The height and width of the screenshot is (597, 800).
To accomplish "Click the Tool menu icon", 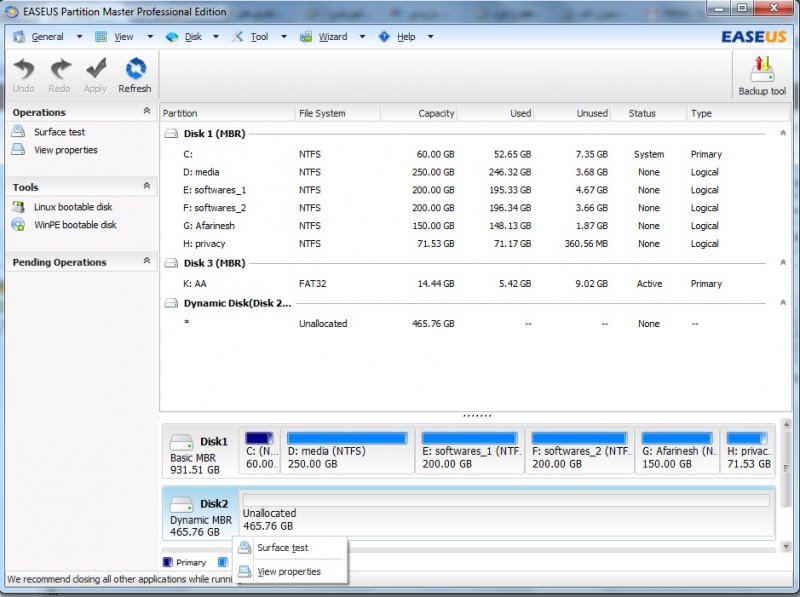I will tap(237, 37).
